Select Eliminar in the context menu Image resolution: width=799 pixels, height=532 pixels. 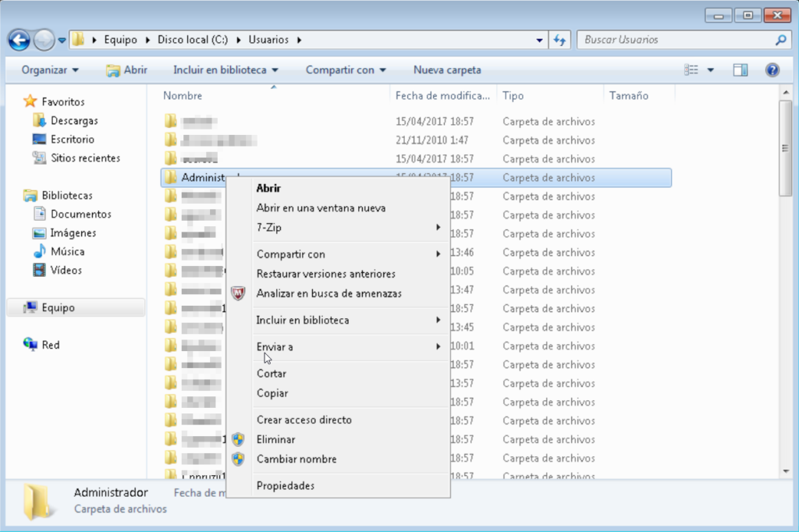coord(276,439)
